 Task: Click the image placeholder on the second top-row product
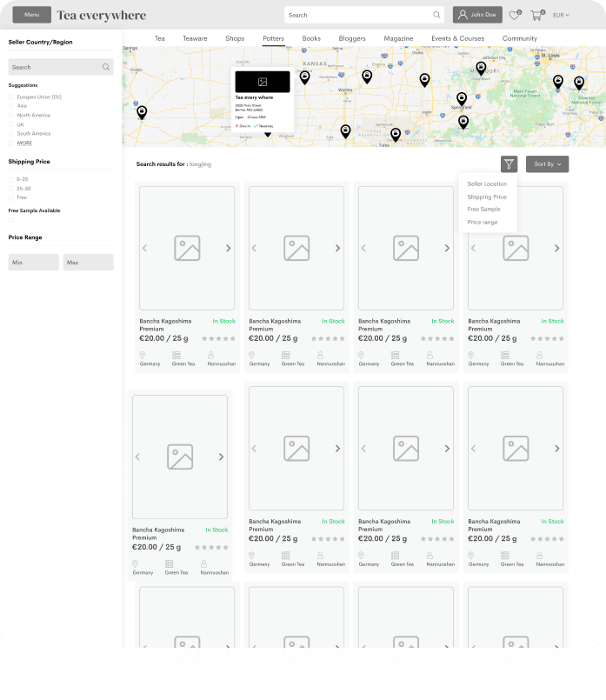coord(296,248)
